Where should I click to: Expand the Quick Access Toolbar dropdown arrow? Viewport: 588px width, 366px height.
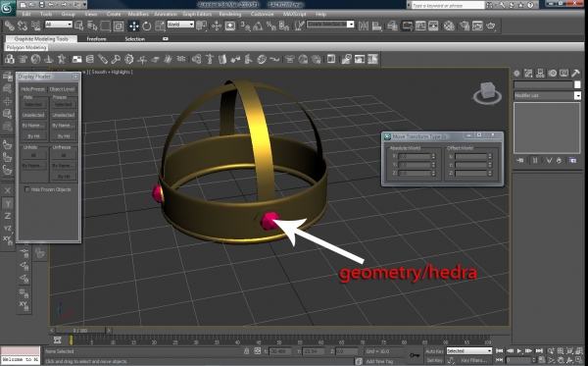(84, 5)
